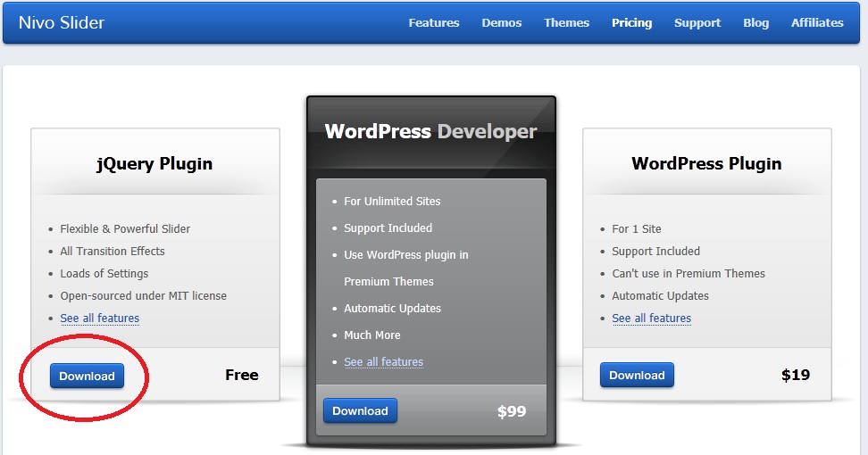See all features of WordPress Plugin

pos(652,318)
